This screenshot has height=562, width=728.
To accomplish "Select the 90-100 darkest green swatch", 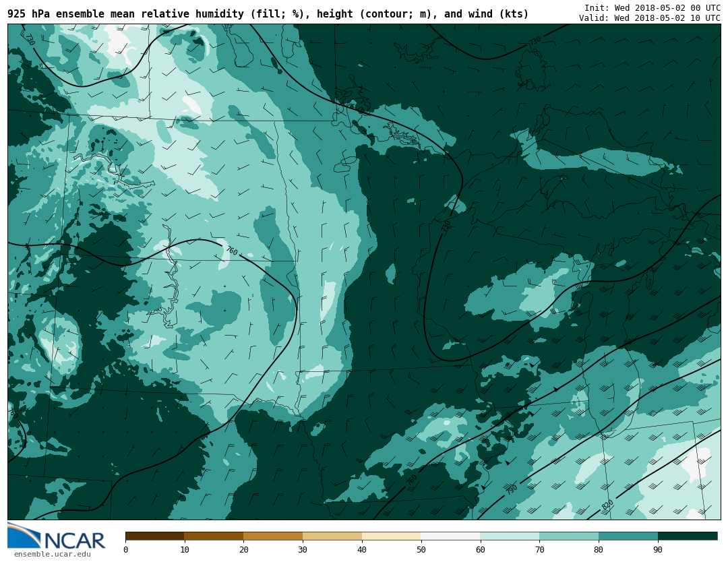I will 688,536.
